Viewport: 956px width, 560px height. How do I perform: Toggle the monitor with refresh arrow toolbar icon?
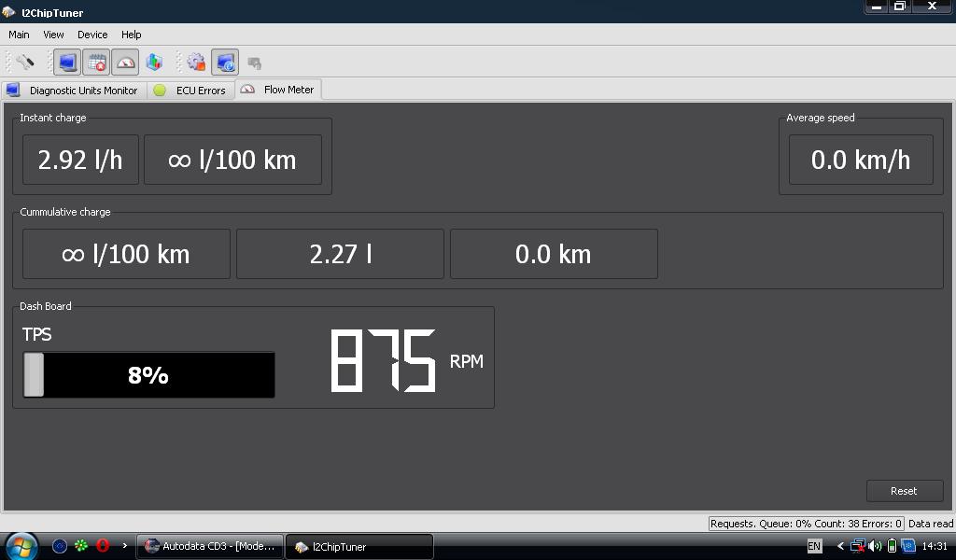coord(225,63)
